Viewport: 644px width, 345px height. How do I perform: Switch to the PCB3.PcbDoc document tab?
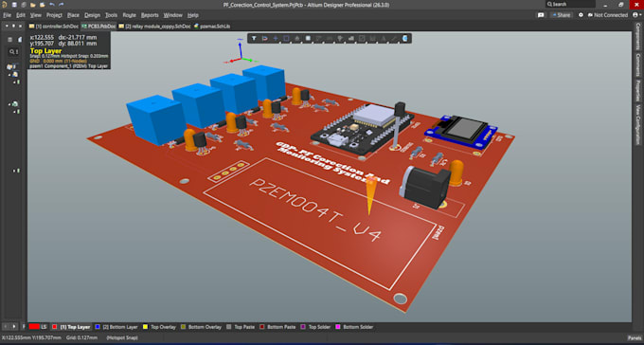pos(98,26)
